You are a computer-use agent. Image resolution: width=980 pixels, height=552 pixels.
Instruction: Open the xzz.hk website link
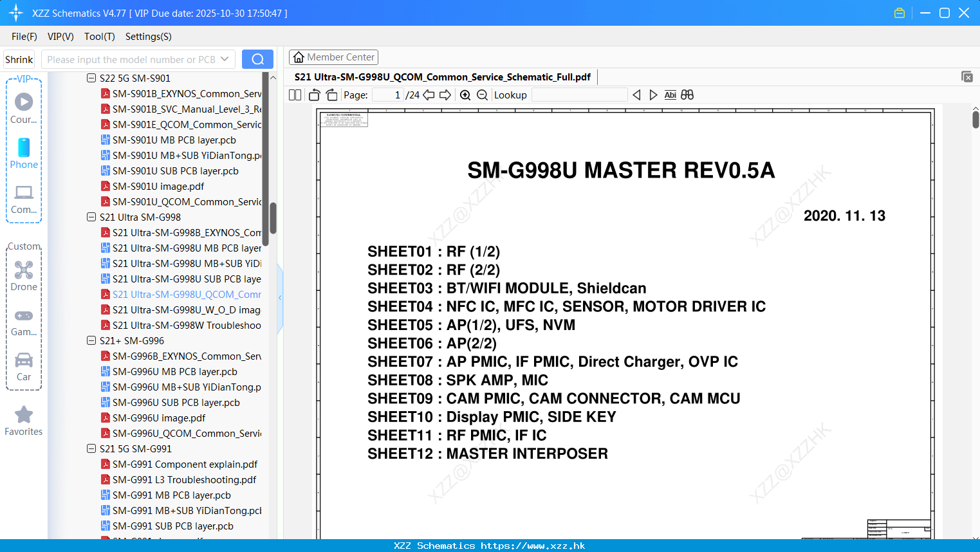[533, 546]
